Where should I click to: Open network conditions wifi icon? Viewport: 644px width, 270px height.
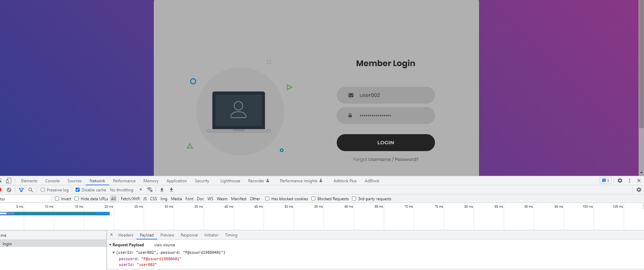(x=149, y=190)
